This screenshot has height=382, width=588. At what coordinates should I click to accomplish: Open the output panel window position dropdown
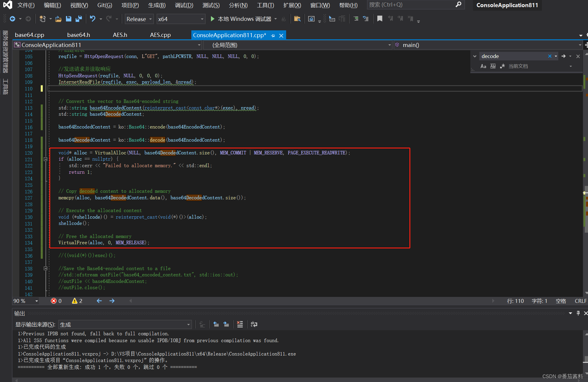click(x=570, y=313)
